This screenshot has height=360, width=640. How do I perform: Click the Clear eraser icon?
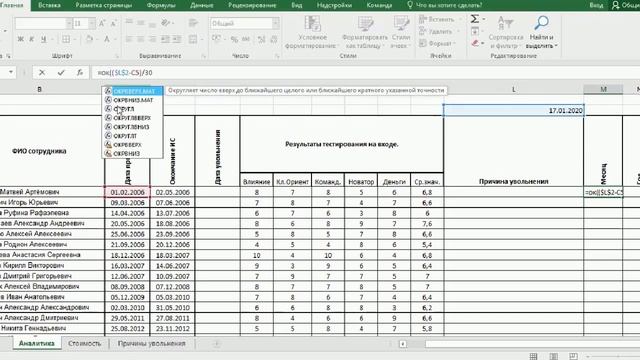[x=475, y=43]
